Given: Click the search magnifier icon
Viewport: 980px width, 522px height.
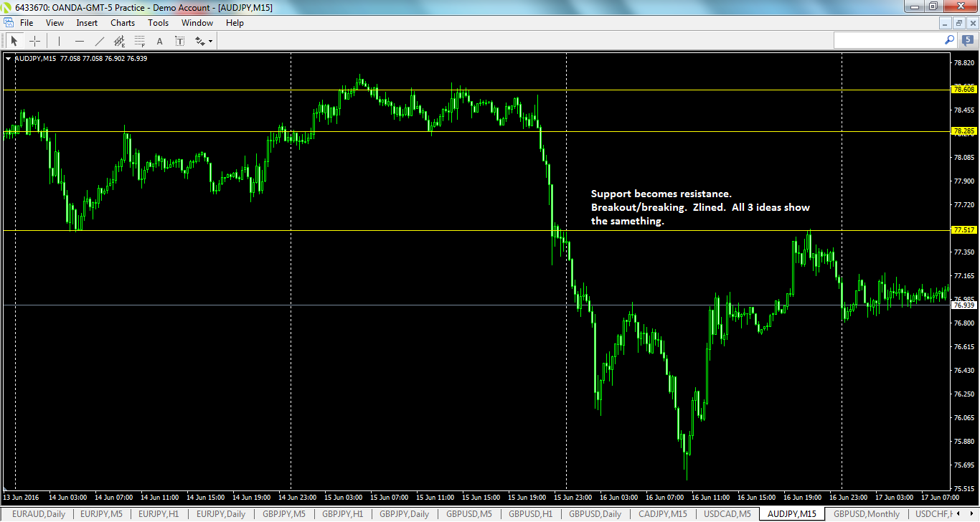Looking at the screenshot, I should [x=949, y=41].
